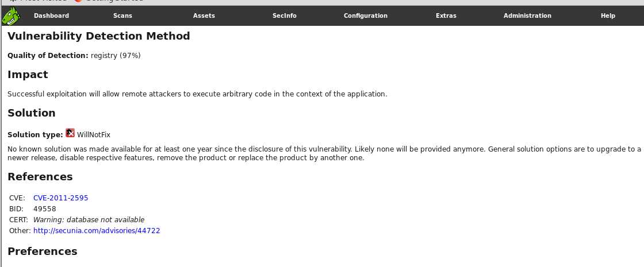Click the WillNotFix text label
The image size is (644, 267).
tap(94, 135)
